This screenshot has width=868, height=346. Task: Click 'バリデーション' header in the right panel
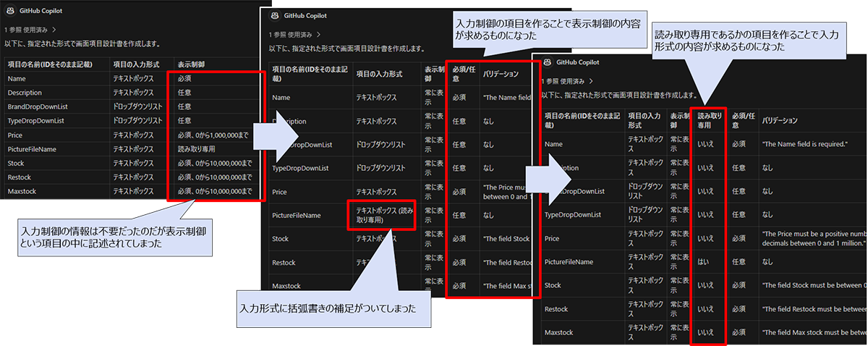point(780,120)
